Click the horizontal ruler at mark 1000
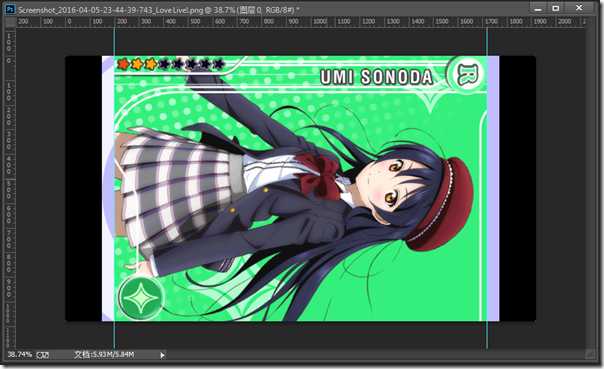This screenshot has width=604, height=369. (x=320, y=22)
